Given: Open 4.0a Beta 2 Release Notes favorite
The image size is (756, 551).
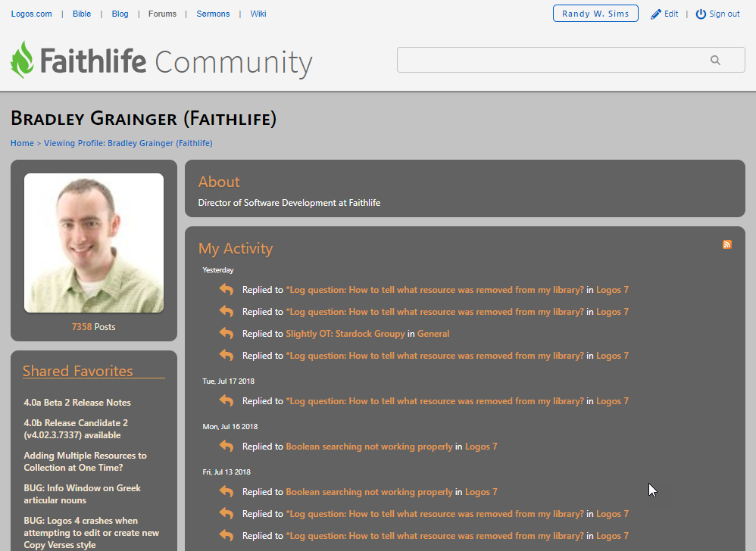Looking at the screenshot, I should tap(77, 402).
